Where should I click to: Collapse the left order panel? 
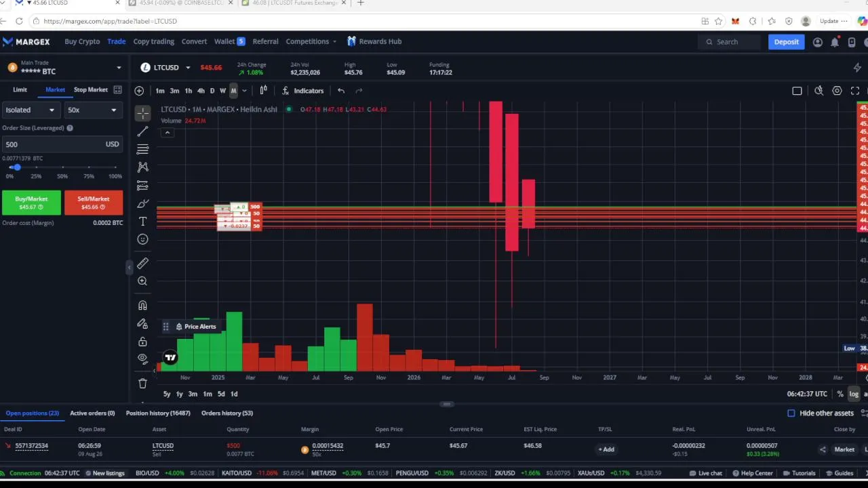[129, 268]
